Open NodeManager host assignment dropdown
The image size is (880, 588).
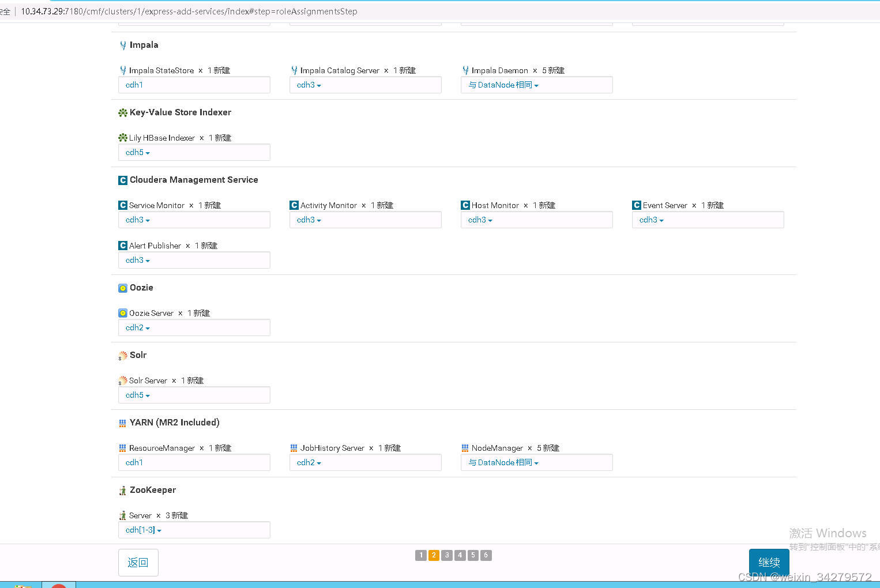tap(503, 462)
